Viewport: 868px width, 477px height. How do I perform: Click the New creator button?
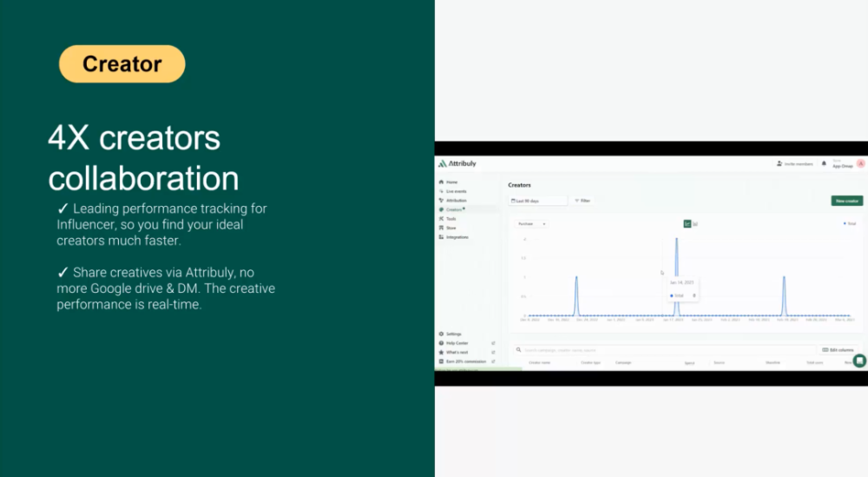click(x=847, y=201)
